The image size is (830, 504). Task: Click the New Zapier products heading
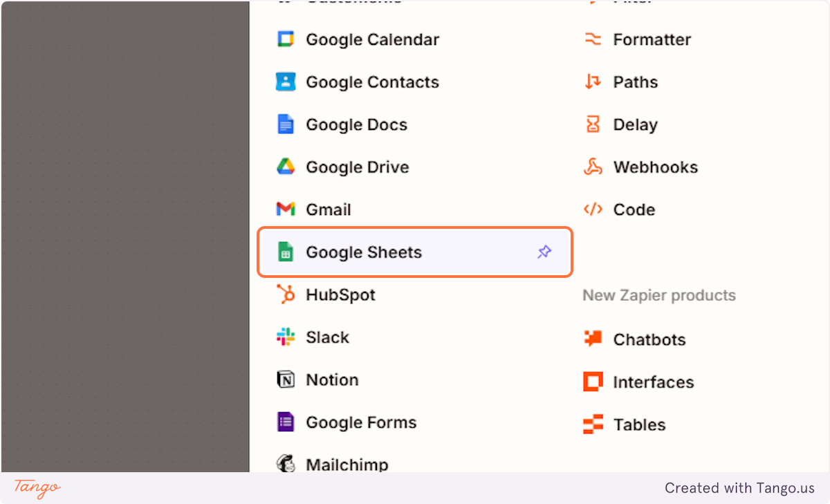[659, 295]
